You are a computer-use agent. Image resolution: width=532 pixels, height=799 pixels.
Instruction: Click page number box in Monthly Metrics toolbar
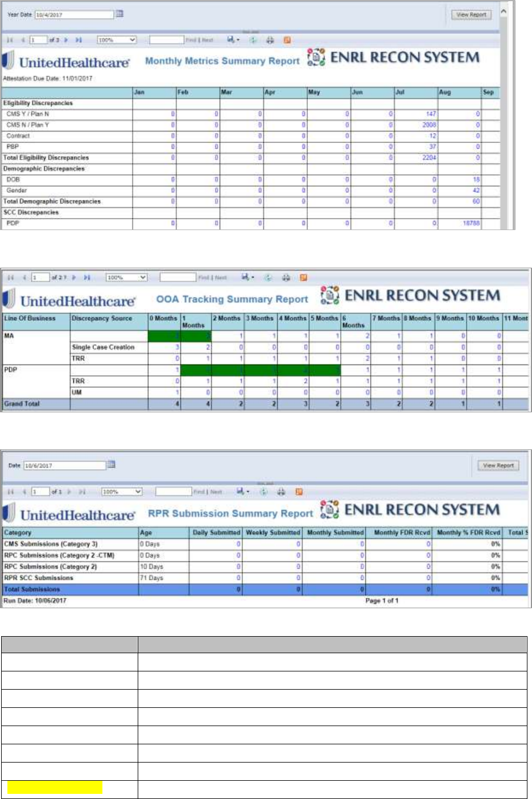click(x=39, y=40)
